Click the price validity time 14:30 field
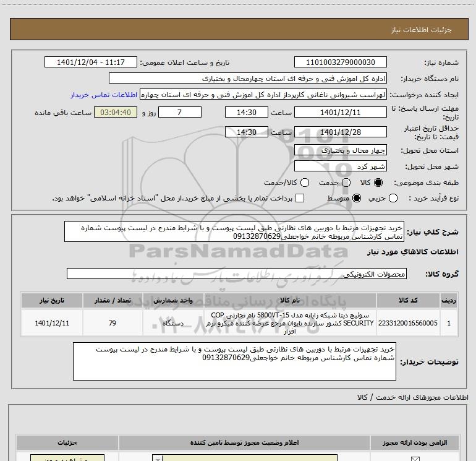This screenshot has width=476, height=461. tap(247, 132)
